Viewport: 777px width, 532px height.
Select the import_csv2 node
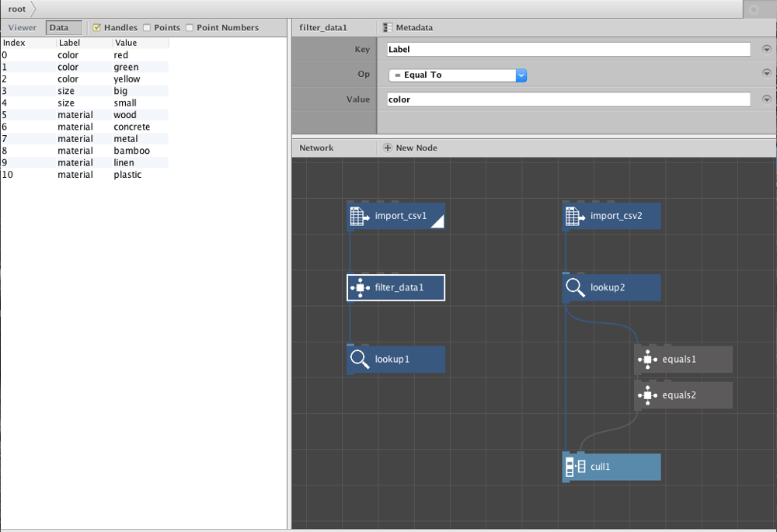point(611,216)
